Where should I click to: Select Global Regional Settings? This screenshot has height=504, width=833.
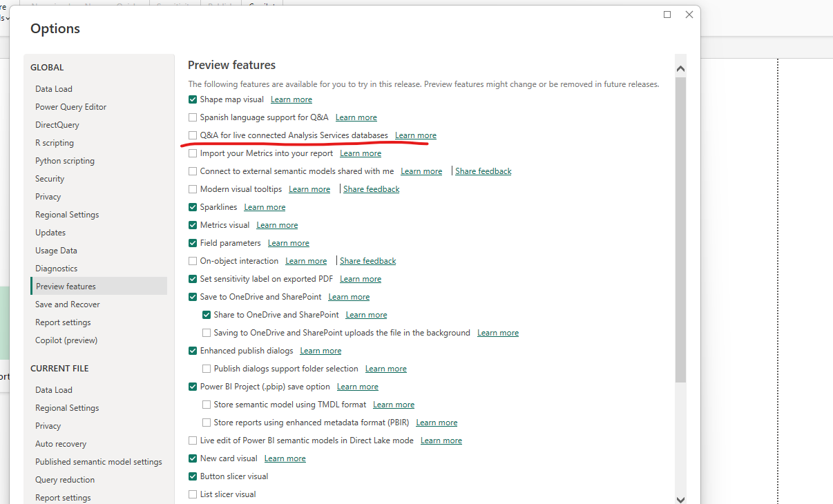click(99, 215)
